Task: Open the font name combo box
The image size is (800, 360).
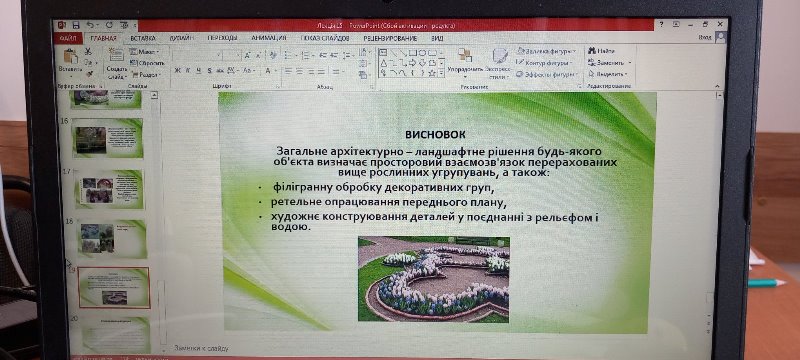Action: 197,55
